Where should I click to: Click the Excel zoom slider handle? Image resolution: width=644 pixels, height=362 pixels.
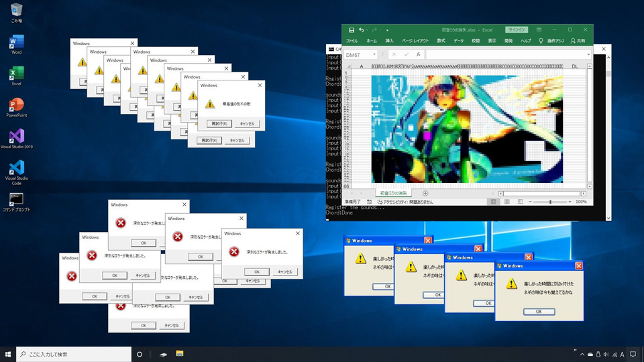pyautogui.click(x=550, y=202)
